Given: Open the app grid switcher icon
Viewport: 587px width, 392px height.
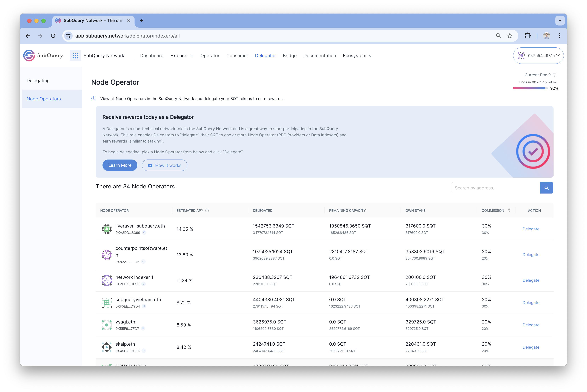Looking at the screenshot, I should [x=75, y=55].
